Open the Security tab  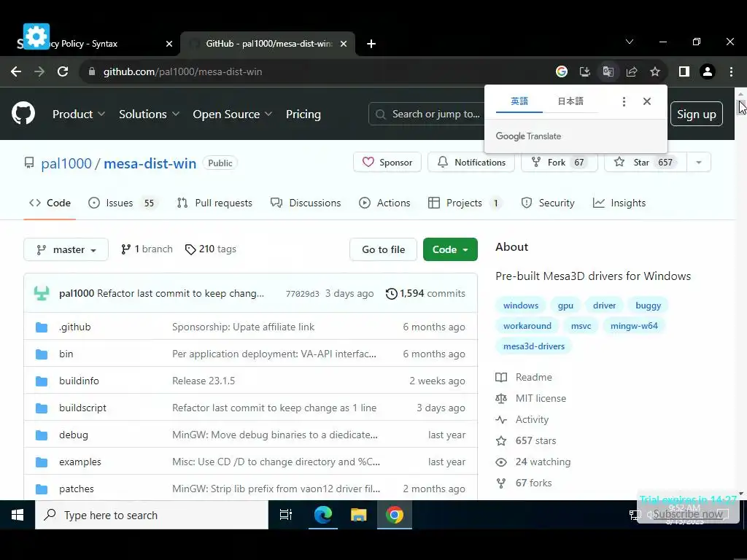click(x=548, y=203)
